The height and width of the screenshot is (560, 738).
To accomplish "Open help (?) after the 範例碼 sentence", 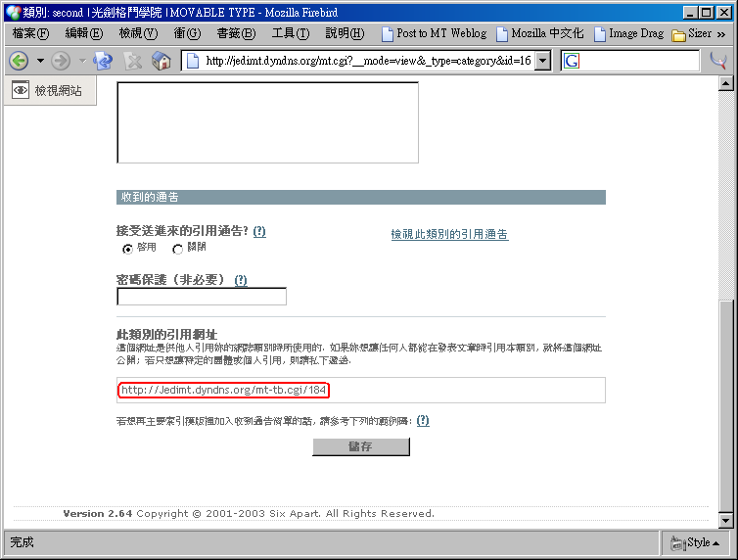I will 423,420.
